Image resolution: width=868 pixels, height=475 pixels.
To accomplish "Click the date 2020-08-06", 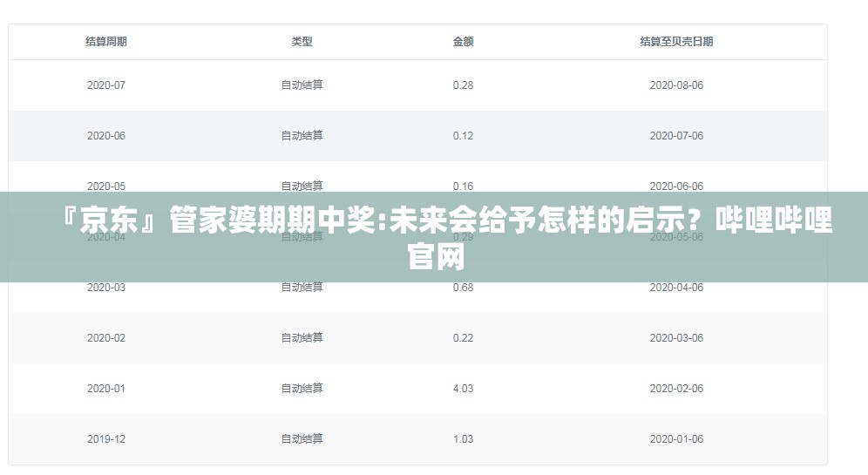I will click(x=676, y=85).
